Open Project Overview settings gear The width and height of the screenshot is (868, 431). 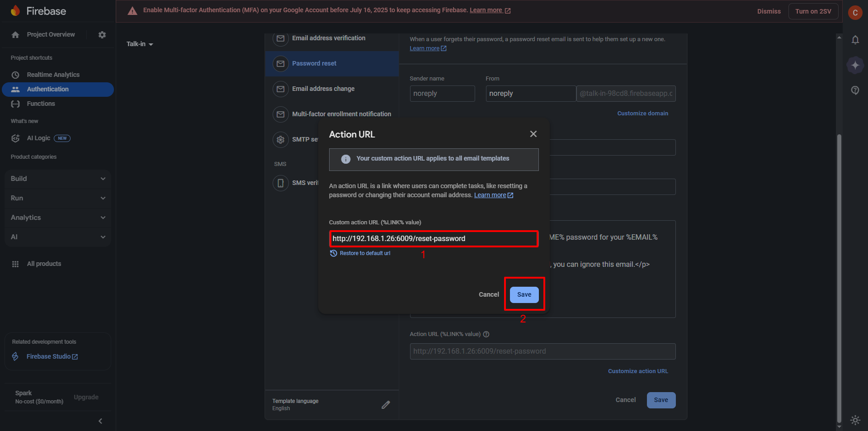click(102, 34)
